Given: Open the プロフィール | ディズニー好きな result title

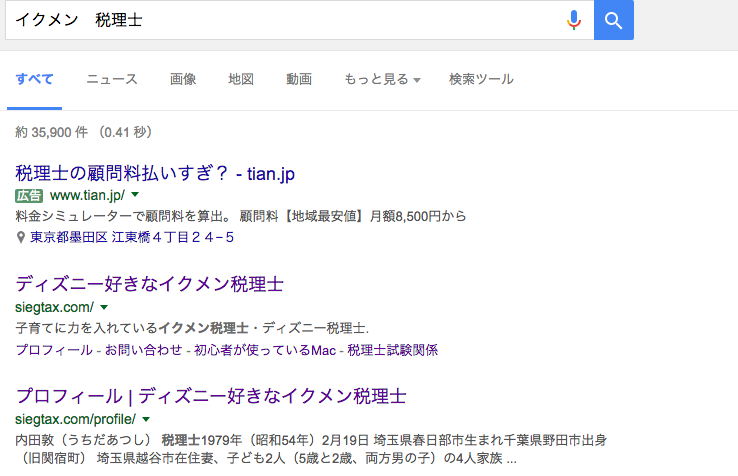Looking at the screenshot, I should [211, 395].
